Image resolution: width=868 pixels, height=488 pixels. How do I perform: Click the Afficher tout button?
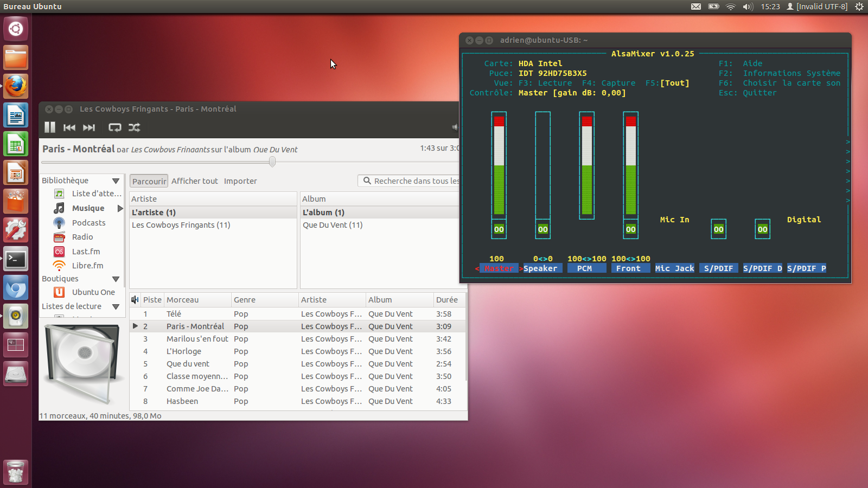pyautogui.click(x=195, y=181)
